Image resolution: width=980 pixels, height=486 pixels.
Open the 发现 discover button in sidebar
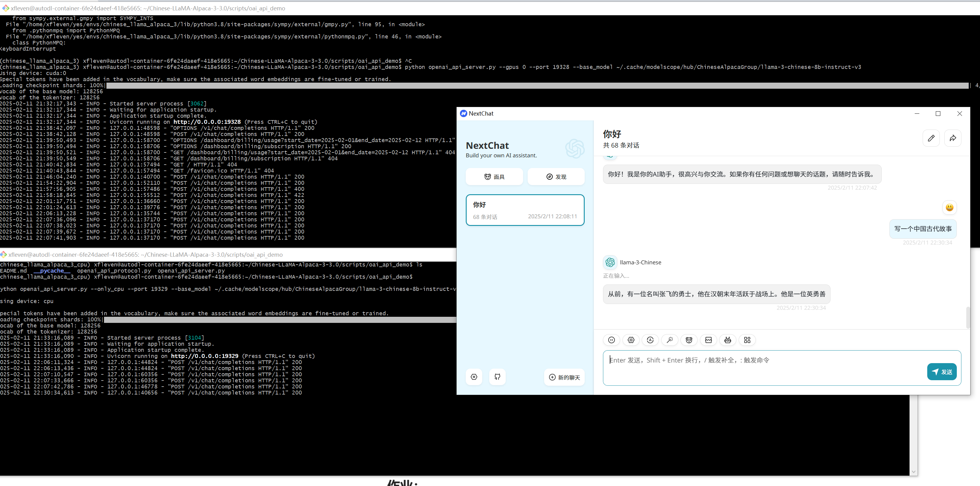click(x=556, y=177)
